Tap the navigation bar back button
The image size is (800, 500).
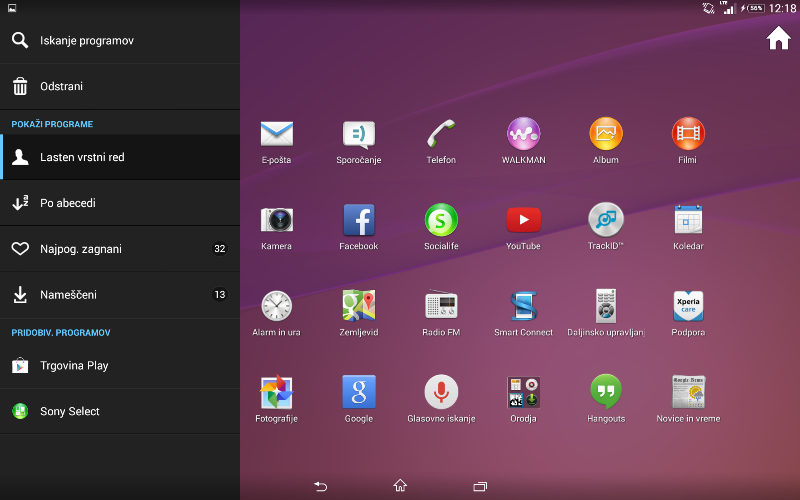pos(320,486)
